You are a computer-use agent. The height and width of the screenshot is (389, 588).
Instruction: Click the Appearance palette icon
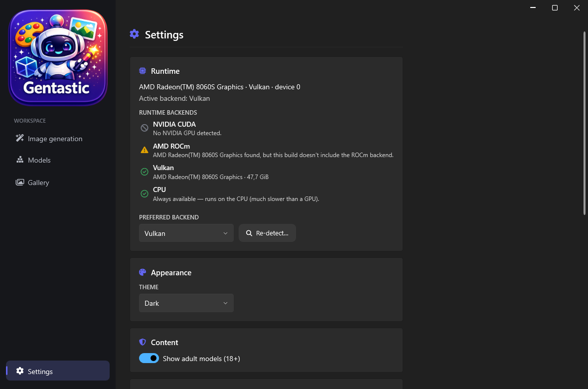click(x=143, y=272)
